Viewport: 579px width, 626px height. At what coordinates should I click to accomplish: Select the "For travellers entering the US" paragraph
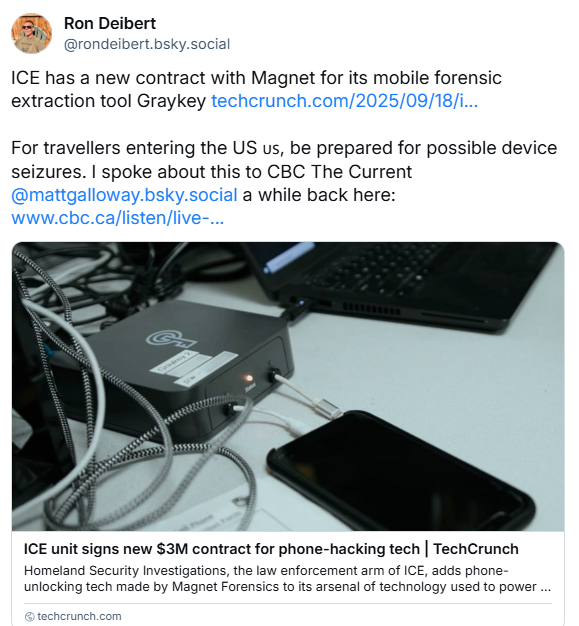point(284,183)
